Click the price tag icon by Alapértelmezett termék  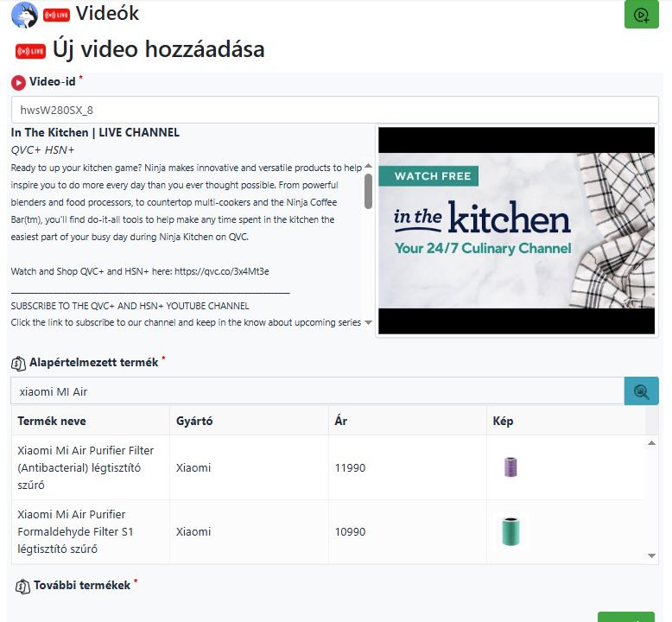click(18, 364)
